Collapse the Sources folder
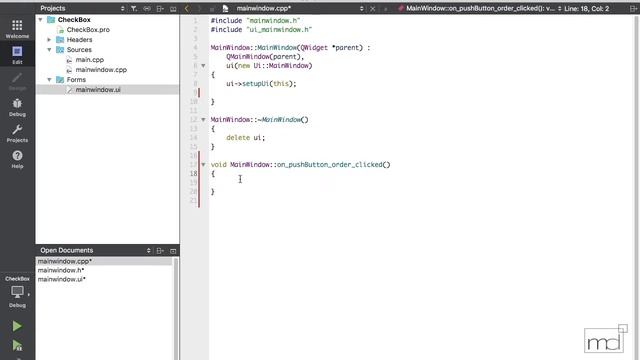This screenshot has width=640, height=360. [x=49, y=49]
